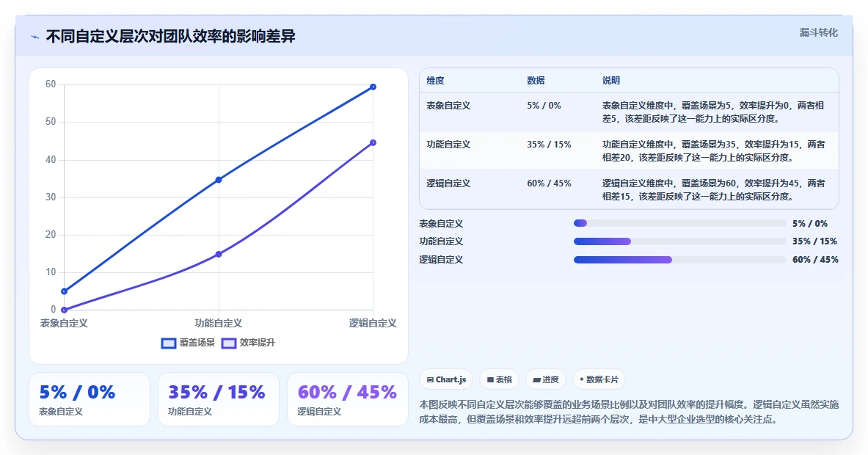Click y-axis tick label 60
The image size is (868, 455).
coord(51,84)
